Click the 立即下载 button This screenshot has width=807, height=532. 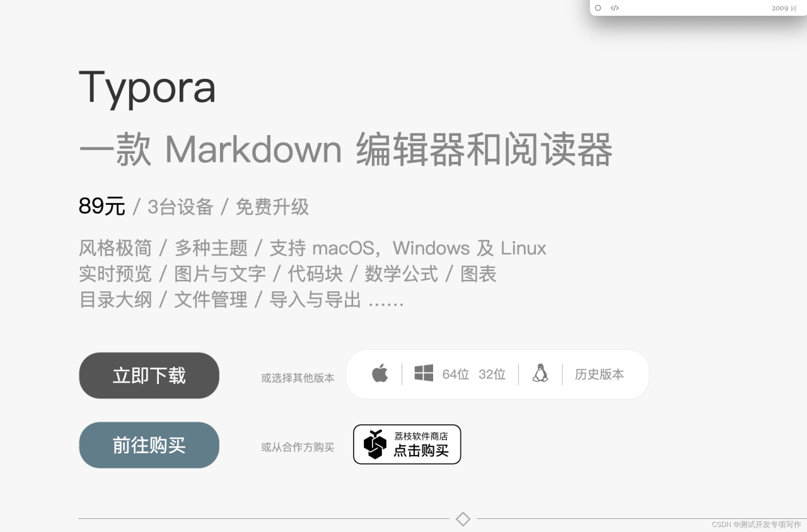[x=149, y=376]
